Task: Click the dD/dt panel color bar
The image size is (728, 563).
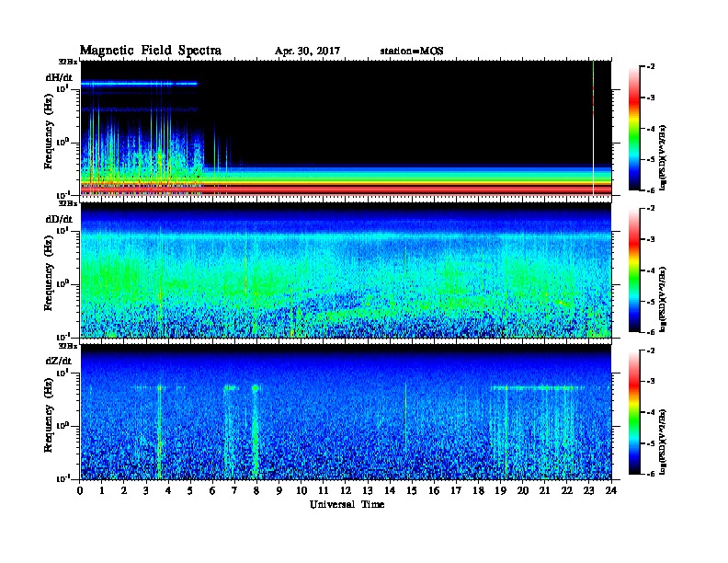Action: point(634,270)
